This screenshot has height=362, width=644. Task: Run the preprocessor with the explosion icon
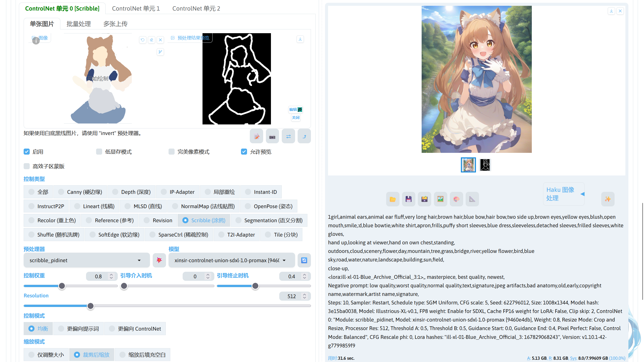(x=159, y=260)
